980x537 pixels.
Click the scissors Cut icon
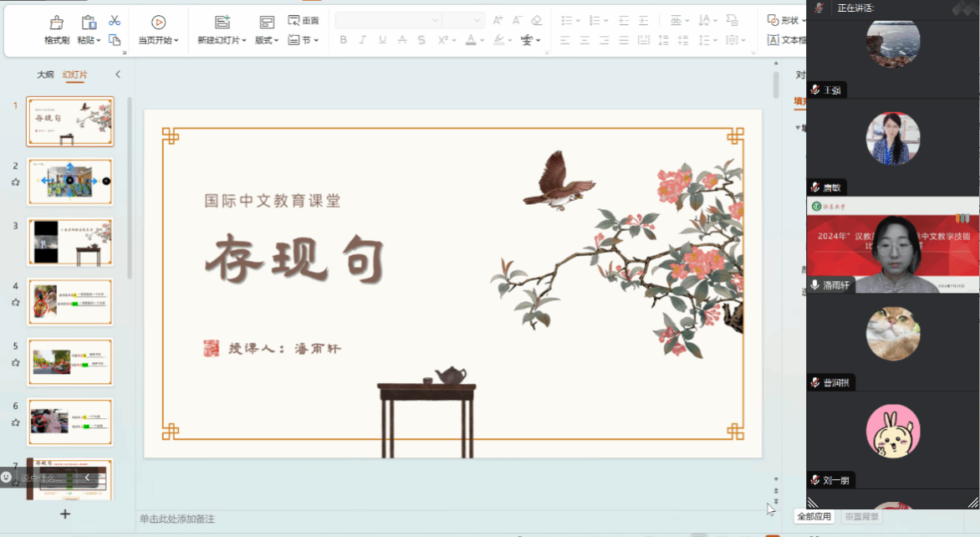pyautogui.click(x=115, y=21)
